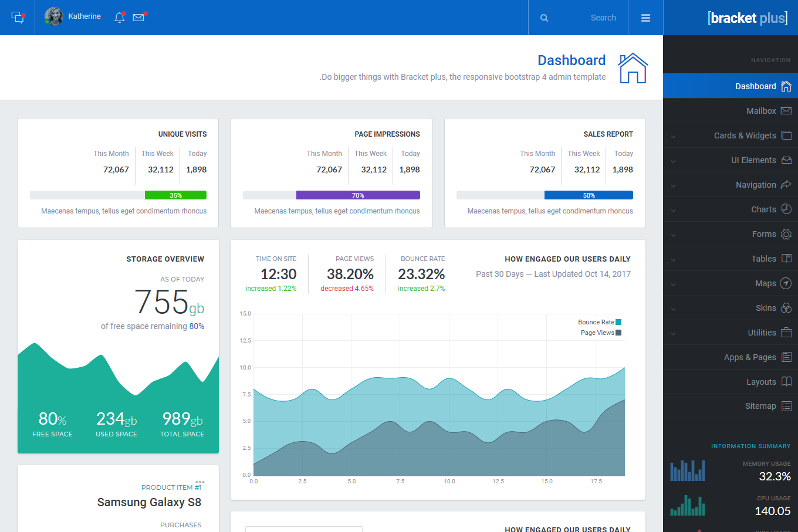Click the search magnifier icon
Screen dimensions: 798x532
544,18
